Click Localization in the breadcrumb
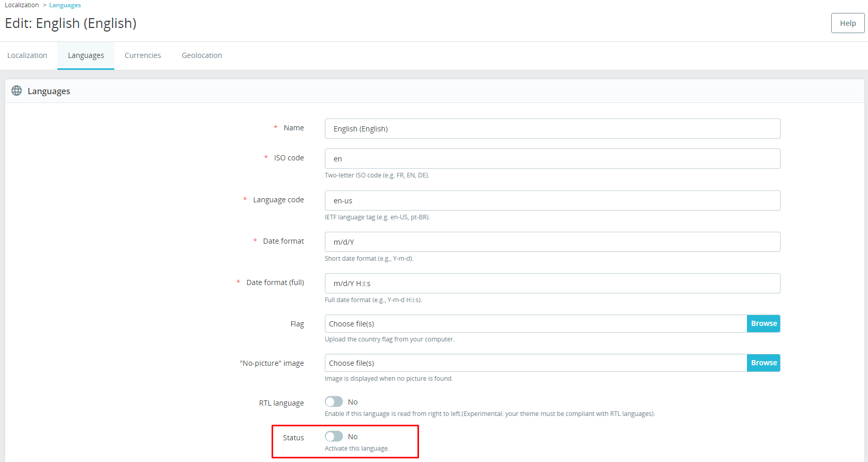Viewport: 868px width, 462px height. point(22,5)
